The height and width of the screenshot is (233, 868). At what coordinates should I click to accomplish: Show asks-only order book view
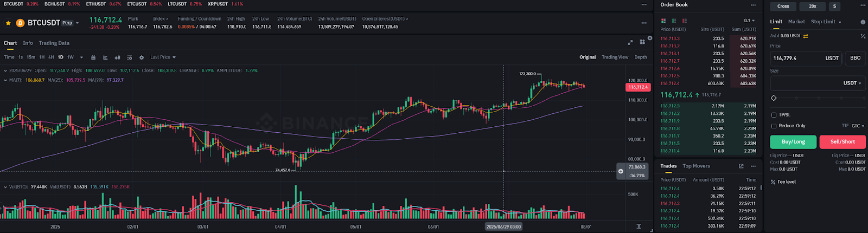coord(685,21)
